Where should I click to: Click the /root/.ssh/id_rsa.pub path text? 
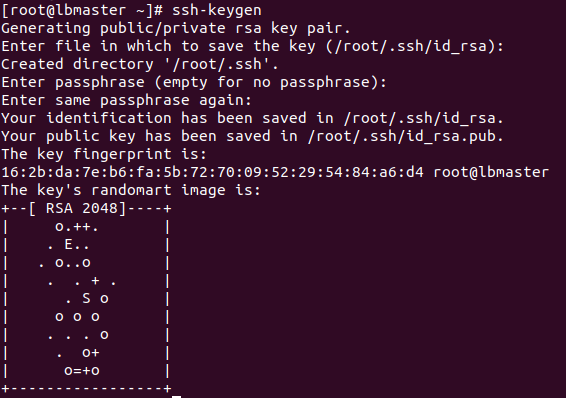(405, 136)
